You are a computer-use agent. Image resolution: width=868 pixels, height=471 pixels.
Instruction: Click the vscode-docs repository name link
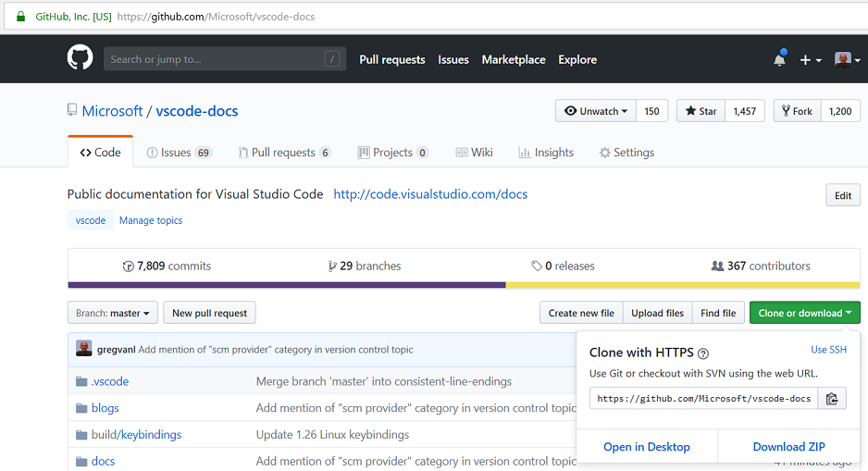pos(196,111)
